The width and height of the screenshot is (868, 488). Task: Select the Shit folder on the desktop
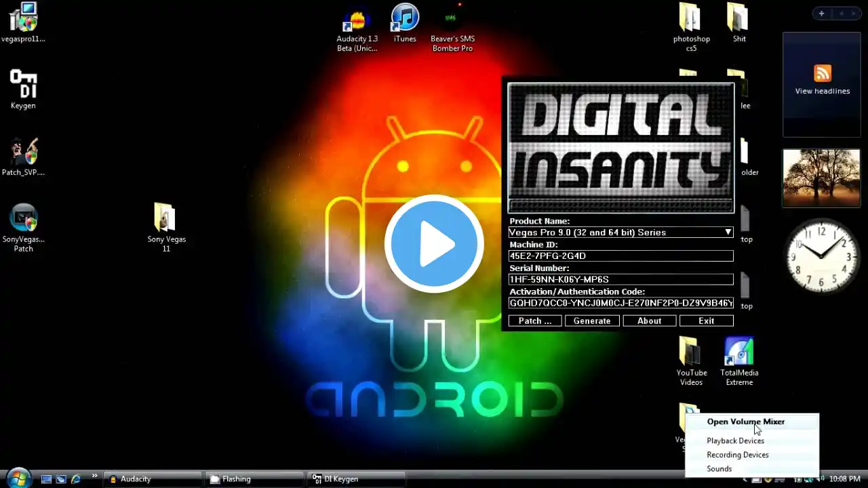coord(739,24)
